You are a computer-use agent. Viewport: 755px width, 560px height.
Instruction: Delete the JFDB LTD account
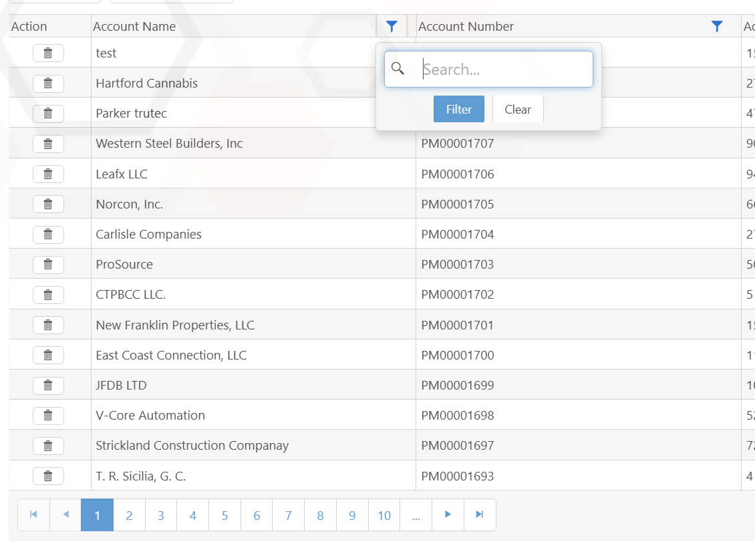tap(48, 386)
